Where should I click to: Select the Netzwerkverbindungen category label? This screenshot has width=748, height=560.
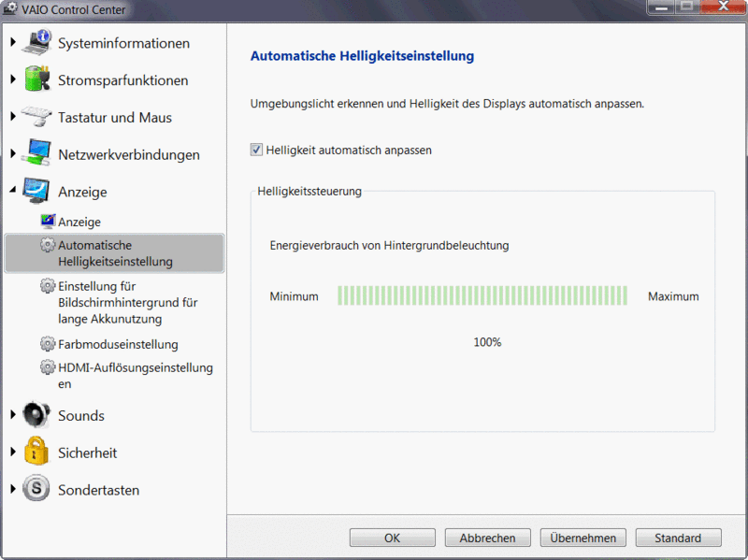point(129,154)
